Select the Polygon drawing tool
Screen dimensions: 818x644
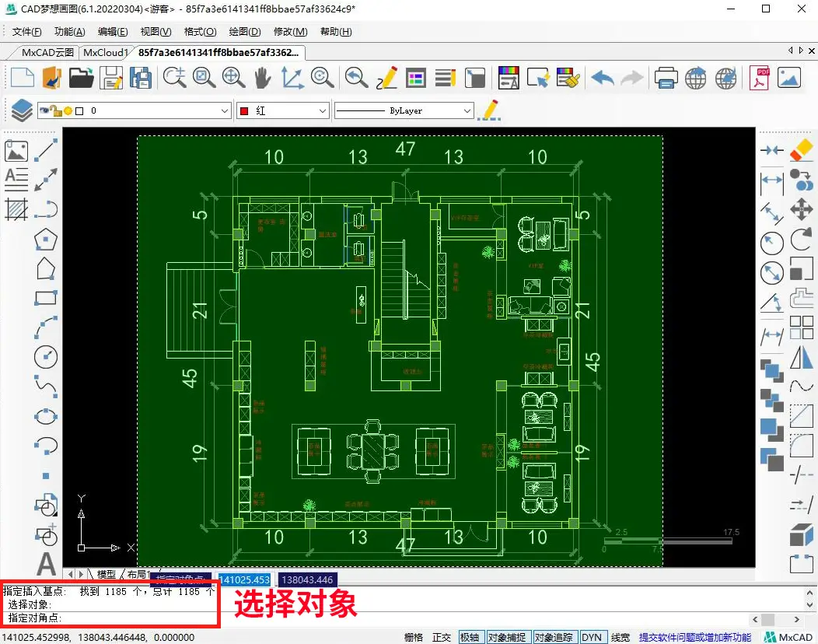point(46,240)
